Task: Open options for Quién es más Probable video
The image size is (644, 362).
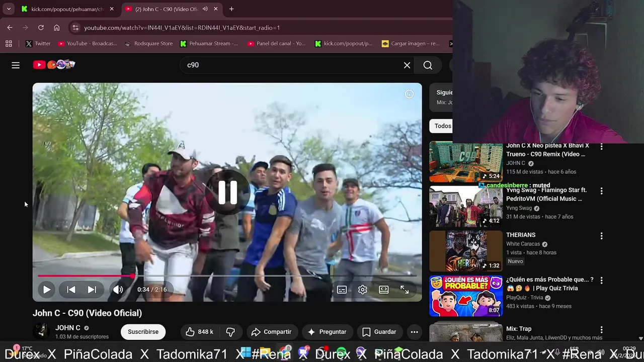Action: (601, 281)
